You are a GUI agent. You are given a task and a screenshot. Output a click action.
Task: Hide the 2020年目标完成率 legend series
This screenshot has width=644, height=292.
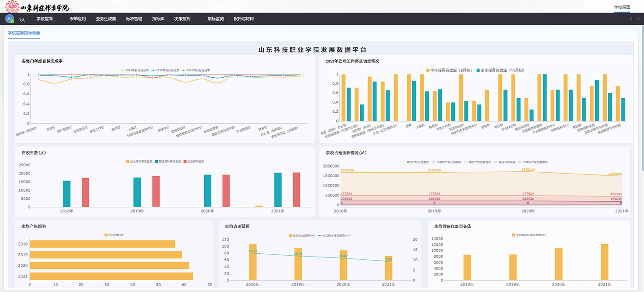[x=196, y=70]
